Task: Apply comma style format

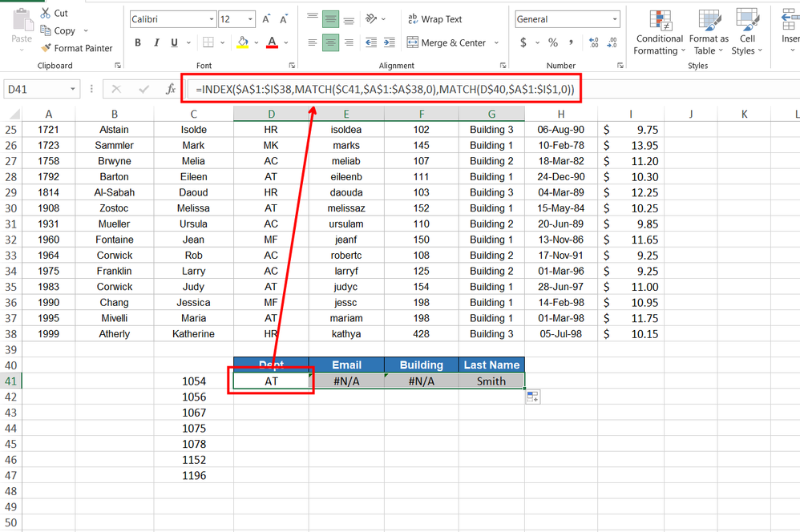Action: (571, 42)
